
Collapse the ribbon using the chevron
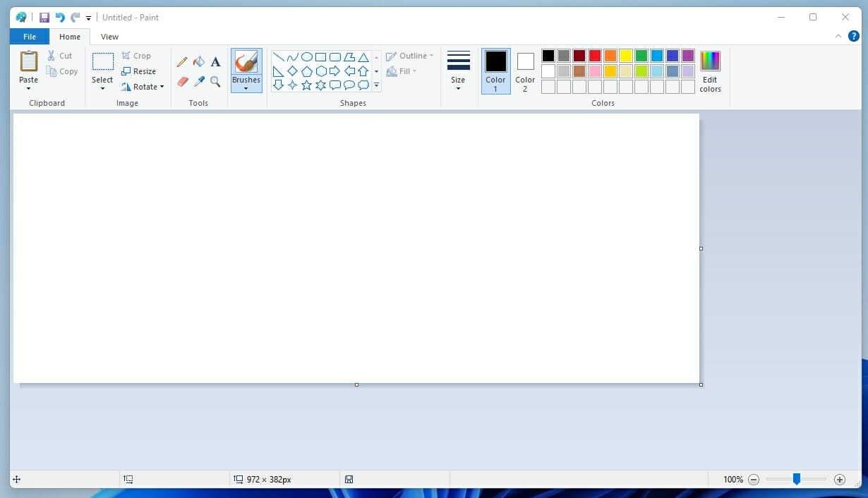(x=838, y=36)
